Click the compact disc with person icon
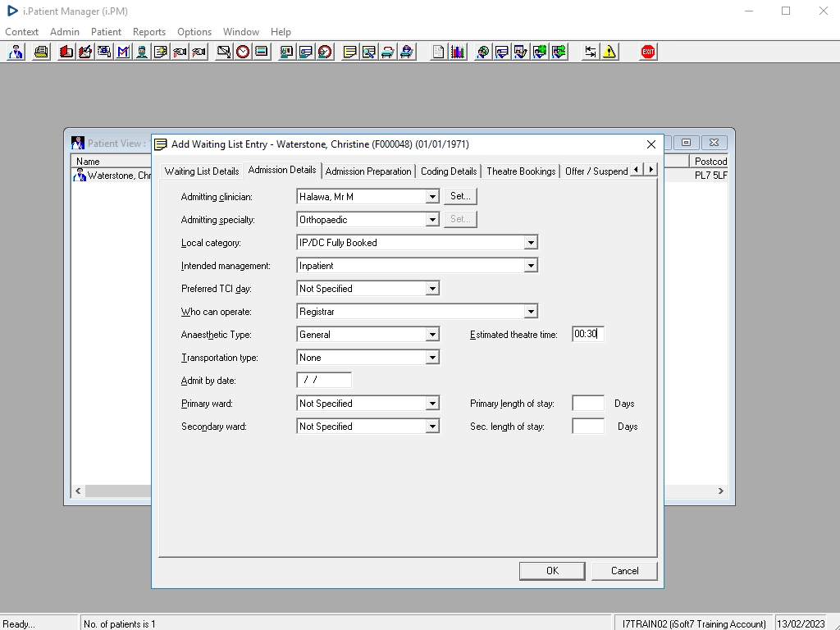The width and height of the screenshot is (840, 630). click(482, 52)
